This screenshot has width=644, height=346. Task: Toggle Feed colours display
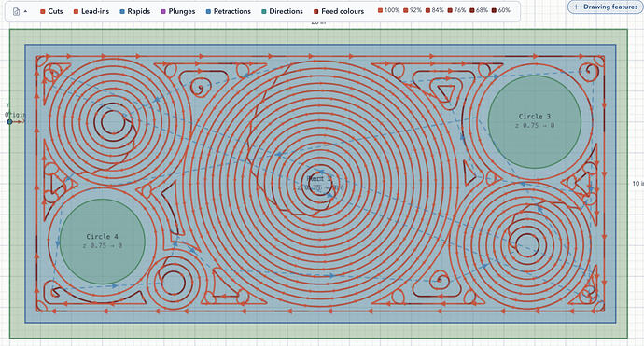coord(339,11)
